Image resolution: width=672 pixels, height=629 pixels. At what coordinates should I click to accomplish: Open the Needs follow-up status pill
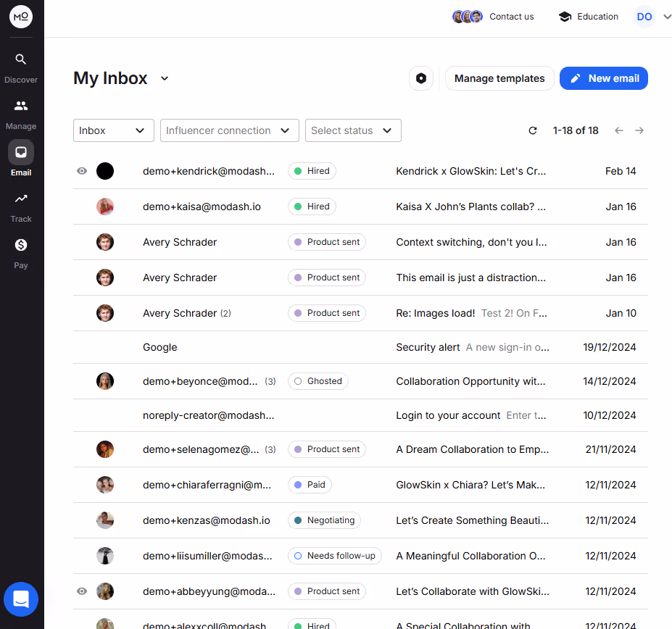335,556
